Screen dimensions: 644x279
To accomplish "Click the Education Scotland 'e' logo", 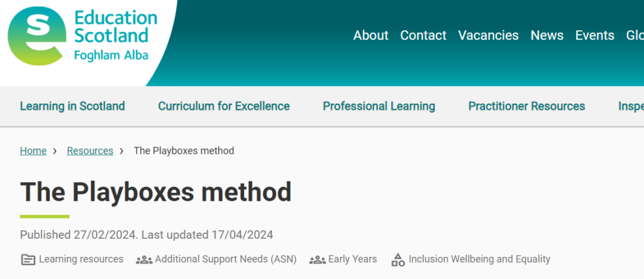I will click(x=37, y=36).
